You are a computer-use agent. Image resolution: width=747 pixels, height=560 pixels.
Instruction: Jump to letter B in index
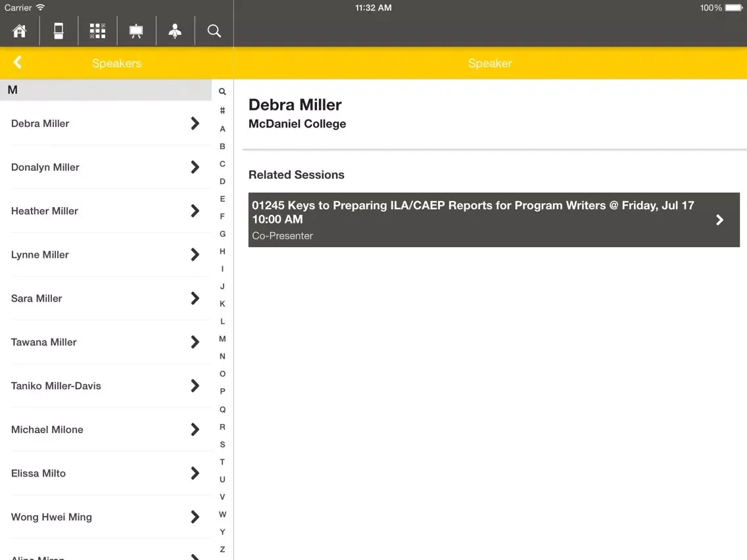[x=222, y=146]
